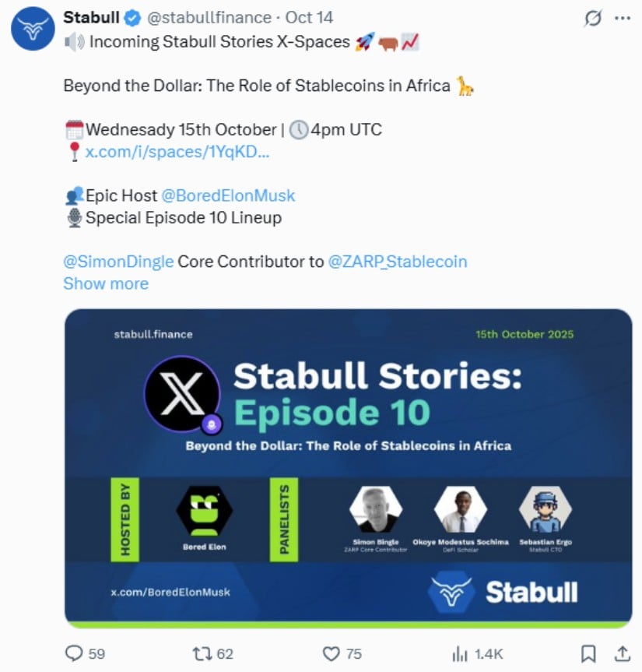The width and height of the screenshot is (642, 672).
Task: Open the three-dot more options menu
Action: pos(622,18)
